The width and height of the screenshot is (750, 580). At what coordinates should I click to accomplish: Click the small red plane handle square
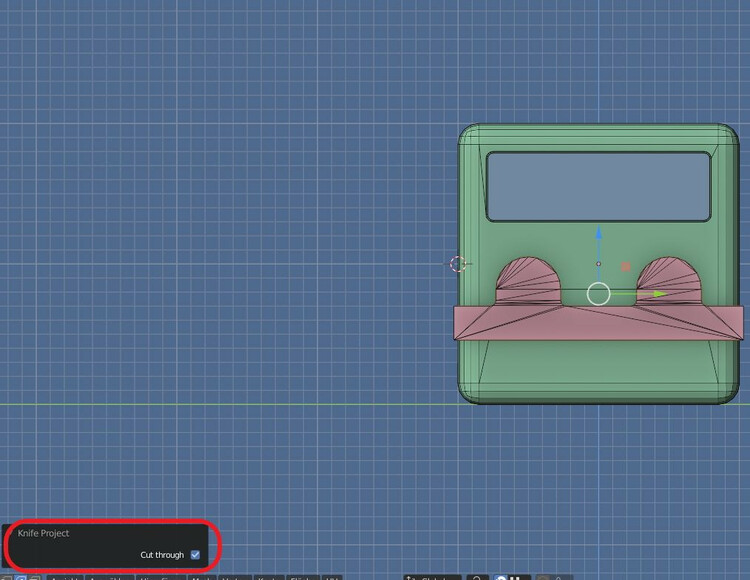(x=626, y=267)
